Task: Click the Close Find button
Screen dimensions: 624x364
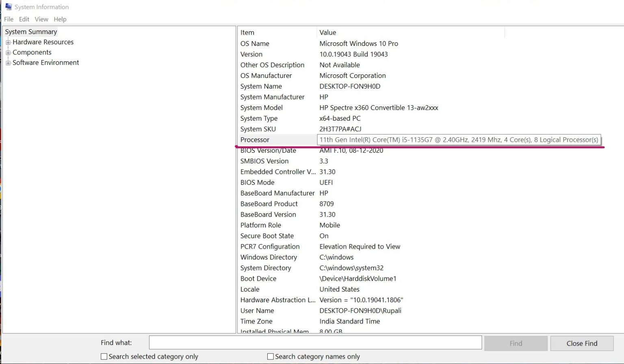Action: tap(582, 343)
